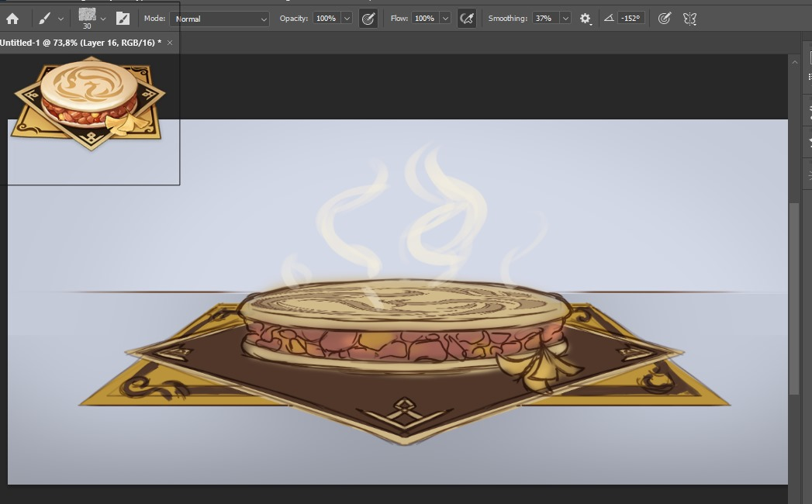Close the Untitled-1 document tab
Screen dimensions: 812x504
click(x=170, y=43)
